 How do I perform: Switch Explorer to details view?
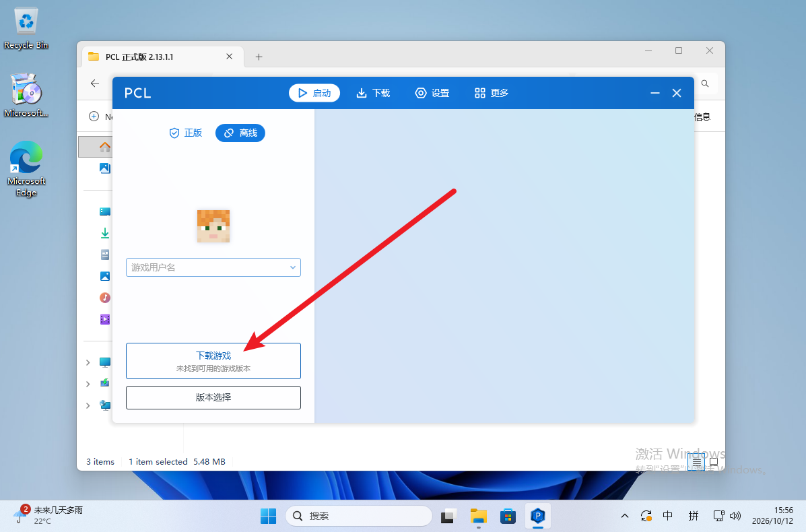(696, 462)
